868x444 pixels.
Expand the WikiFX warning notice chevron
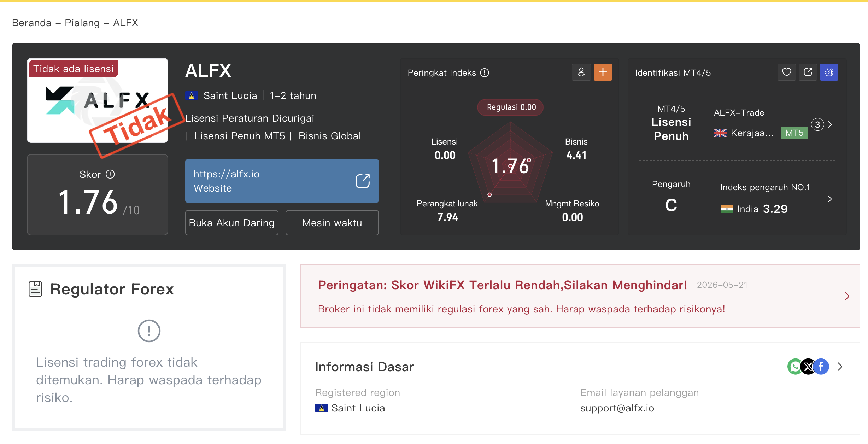point(847,296)
